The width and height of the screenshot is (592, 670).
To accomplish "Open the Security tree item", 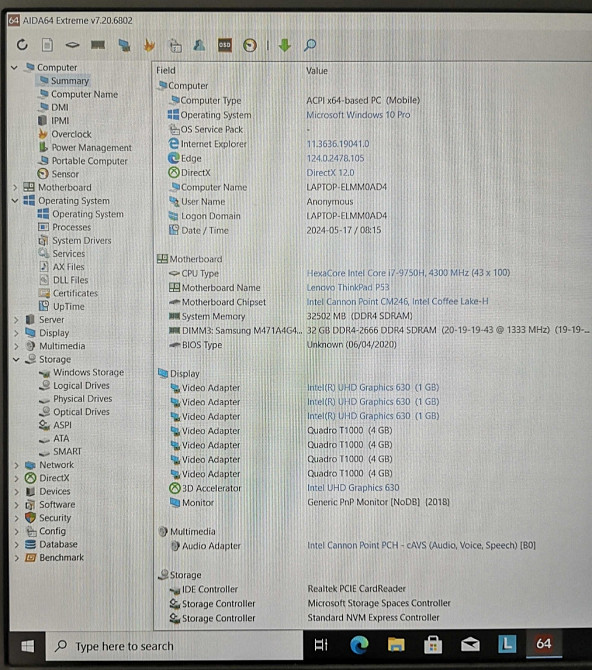I will (55, 517).
